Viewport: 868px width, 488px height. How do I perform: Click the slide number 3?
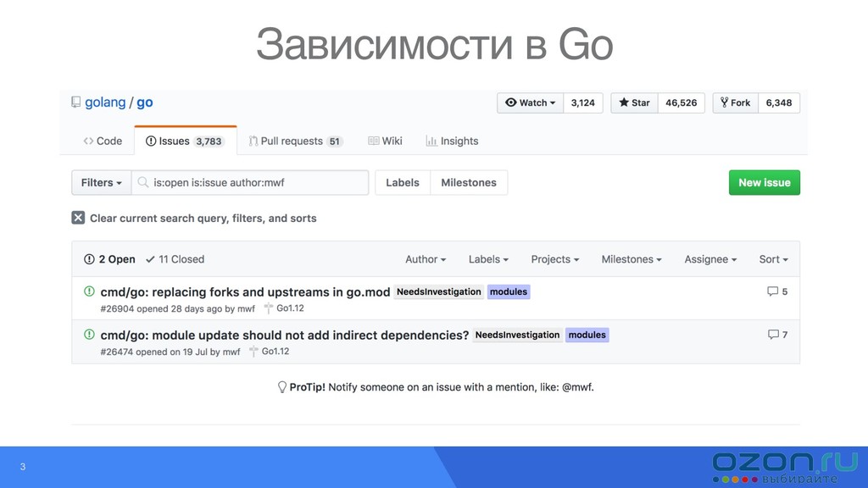pos(23,467)
